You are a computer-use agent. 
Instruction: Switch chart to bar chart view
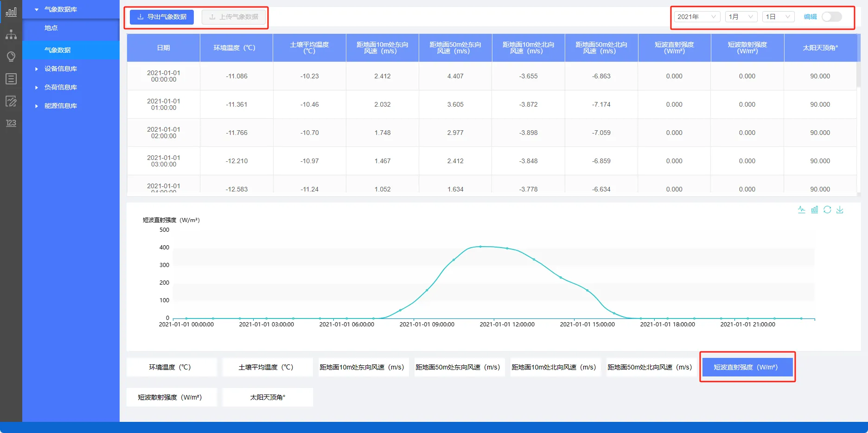point(814,210)
